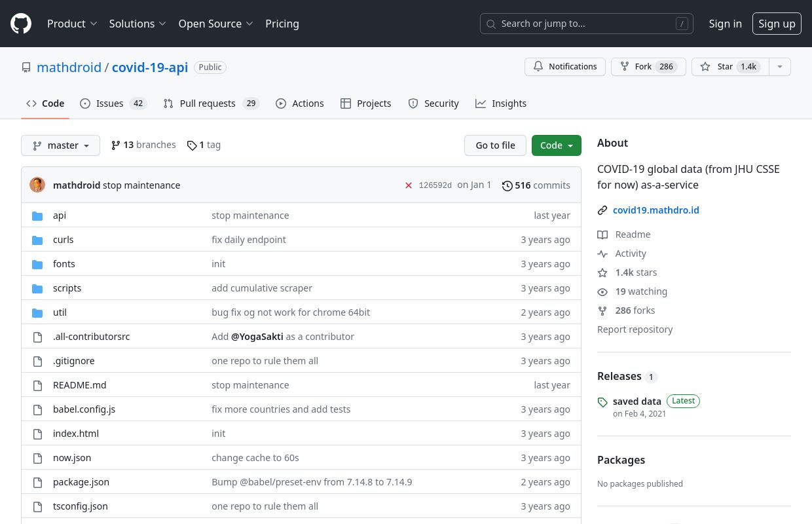This screenshot has height=524, width=812.
Task: Click the tsconfig.json file icon
Action: point(37,506)
